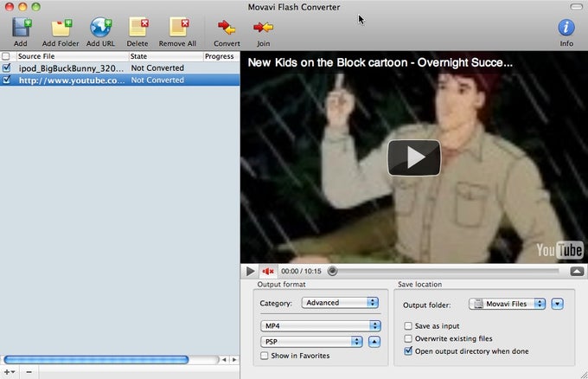Toggle the select-all checkbox in the header
Image resolution: width=588 pixels, height=379 pixels.
[x=6, y=56]
